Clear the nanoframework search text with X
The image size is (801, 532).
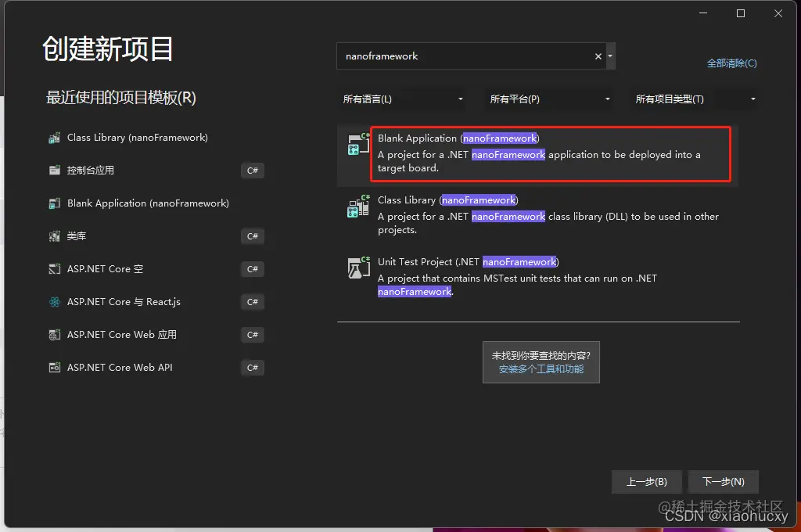pyautogui.click(x=598, y=56)
